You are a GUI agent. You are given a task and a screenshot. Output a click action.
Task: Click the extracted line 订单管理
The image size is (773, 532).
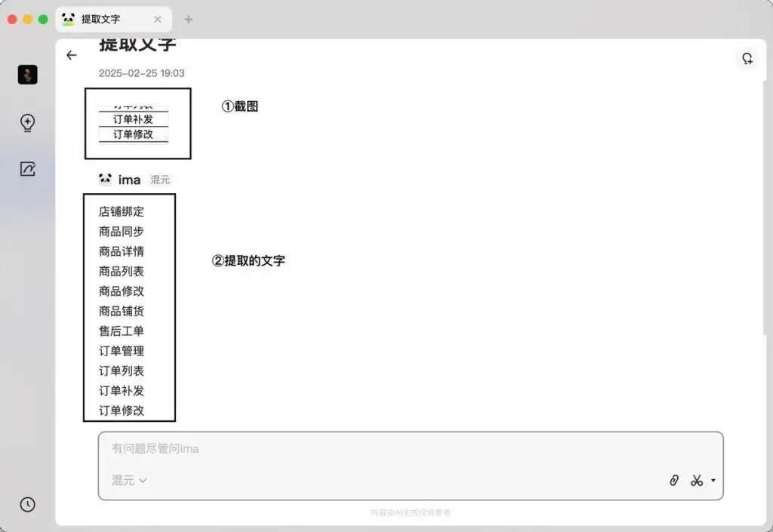coord(121,350)
